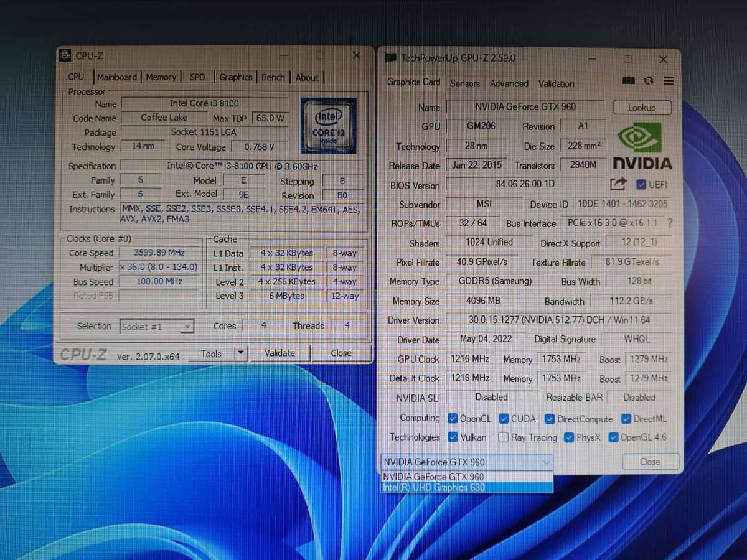Click the Level 3 cache value 6 MBytes
The image size is (747, 560).
click(287, 296)
